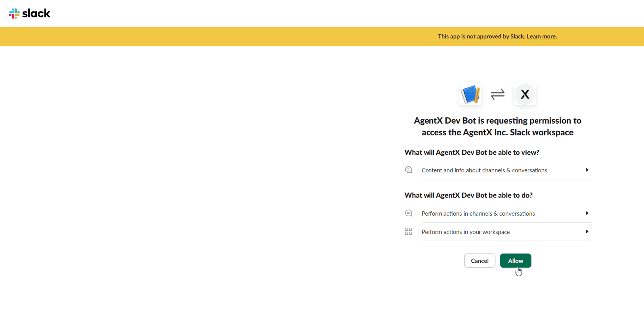This screenshot has height=313, width=644.
Task: Expand Perform actions in your workspace arrow
Action: (x=587, y=232)
